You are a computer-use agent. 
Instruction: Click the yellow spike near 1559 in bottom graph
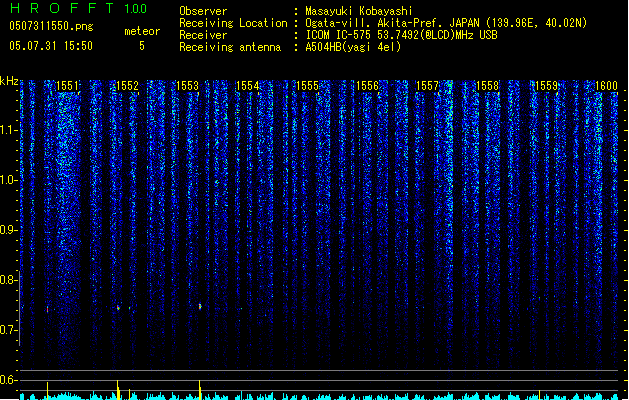coord(539,394)
